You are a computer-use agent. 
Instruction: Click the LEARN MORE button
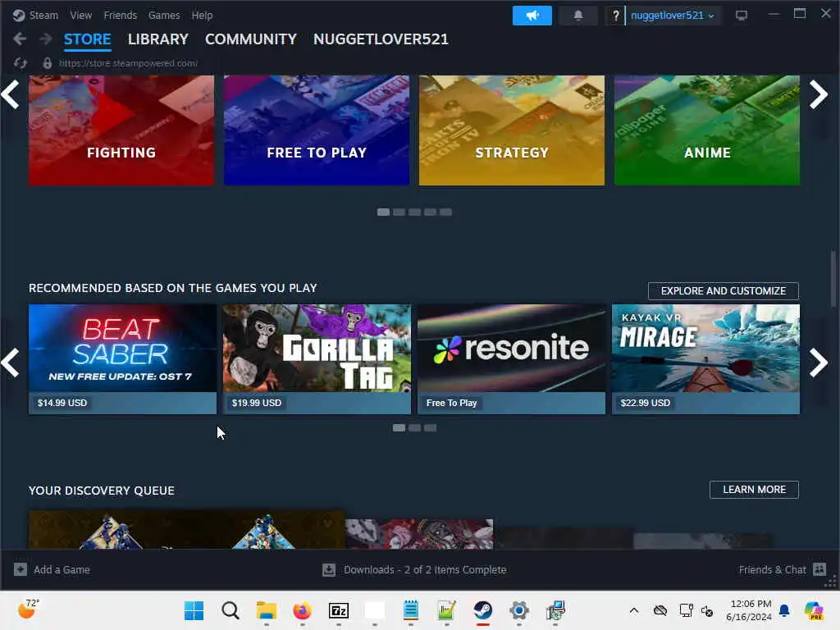tap(755, 490)
